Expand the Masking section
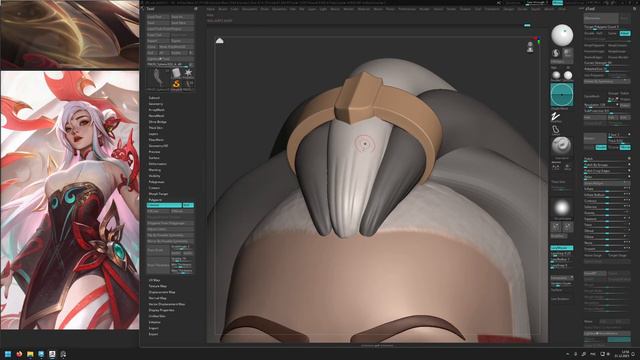The image size is (640, 360). [155, 170]
